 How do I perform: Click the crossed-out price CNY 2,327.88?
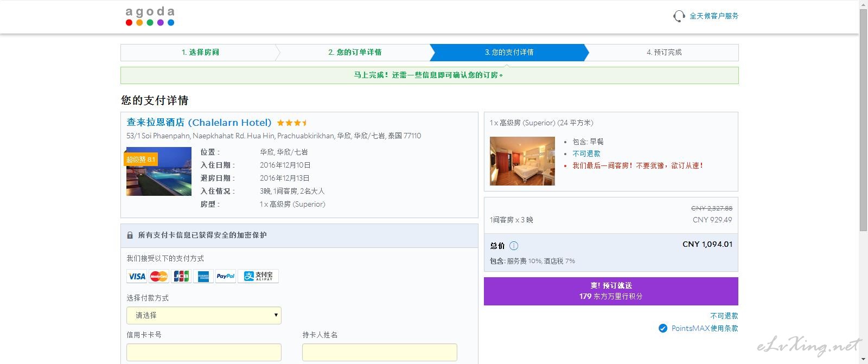[x=712, y=208]
